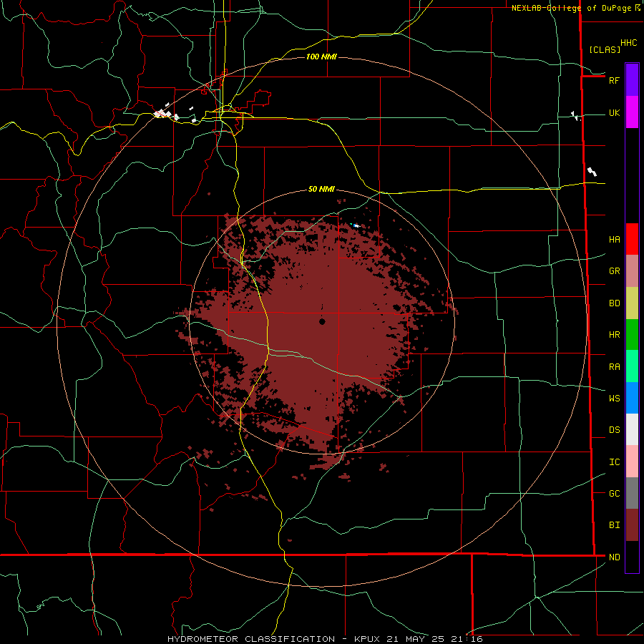Click the radar site black dot at center
The height and width of the screenshot is (644, 644).
tap(322, 321)
